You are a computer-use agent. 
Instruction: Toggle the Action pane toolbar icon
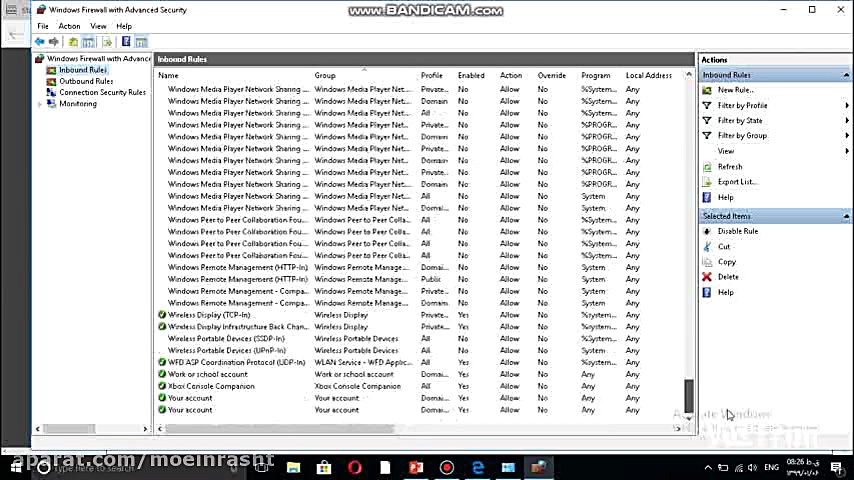[141, 42]
